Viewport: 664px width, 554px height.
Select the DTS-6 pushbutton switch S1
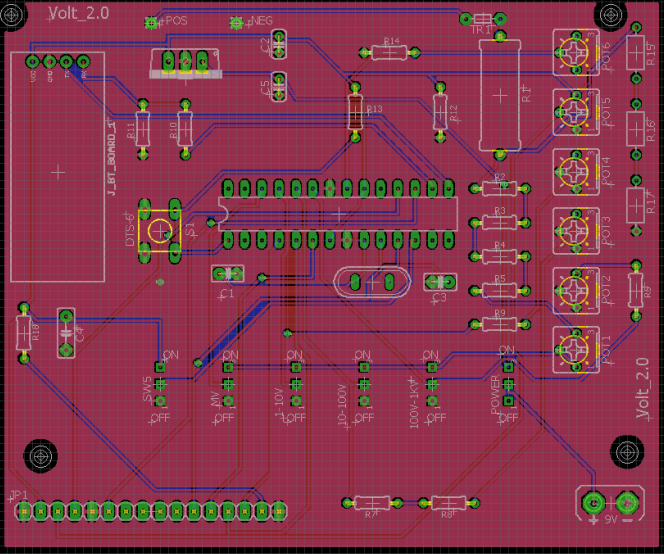(x=160, y=229)
